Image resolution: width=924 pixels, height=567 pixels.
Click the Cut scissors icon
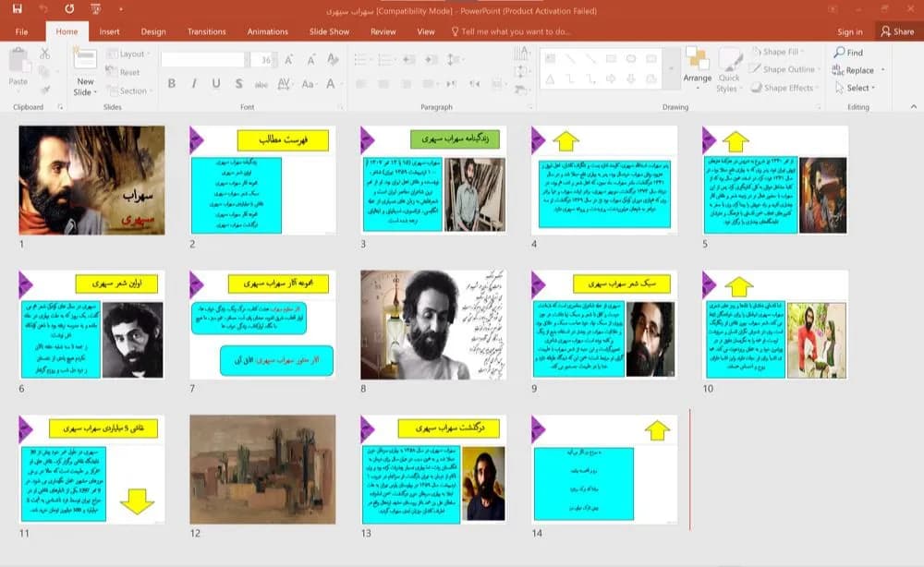44,54
